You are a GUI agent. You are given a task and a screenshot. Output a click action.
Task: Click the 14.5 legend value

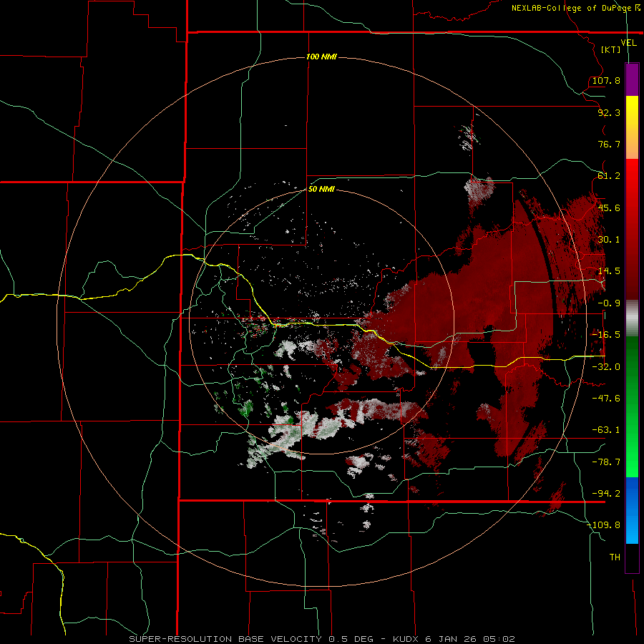pos(609,271)
